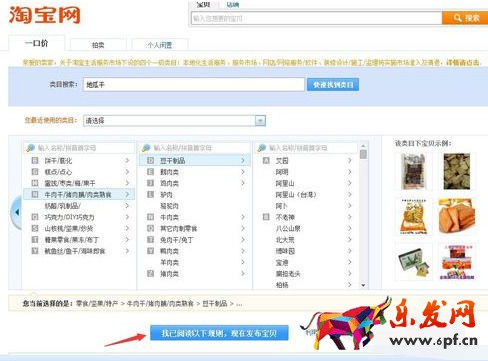This screenshot has height=361, width=488.
Task: Open the 详情请点击 link in the yellow notice
Action: pos(463,62)
